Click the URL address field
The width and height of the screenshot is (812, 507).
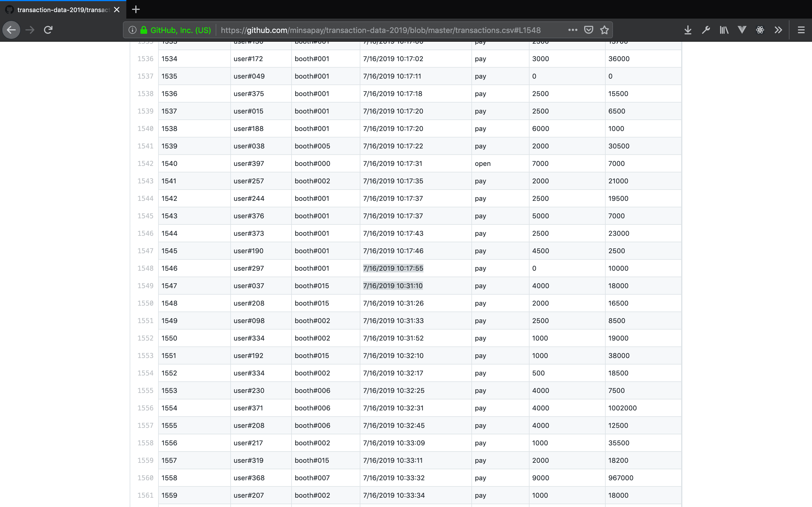(381, 30)
